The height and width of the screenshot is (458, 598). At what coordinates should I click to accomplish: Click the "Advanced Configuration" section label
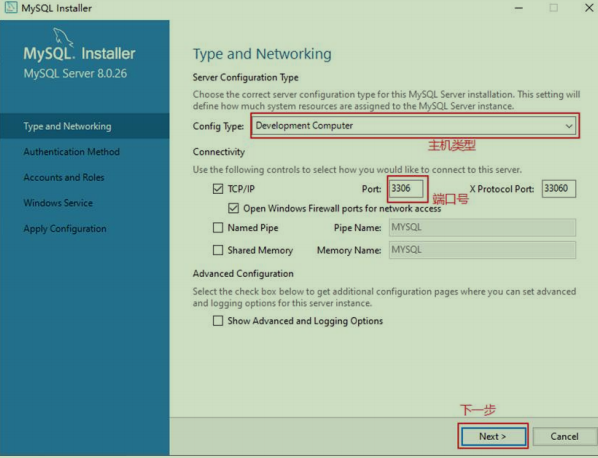point(243,273)
